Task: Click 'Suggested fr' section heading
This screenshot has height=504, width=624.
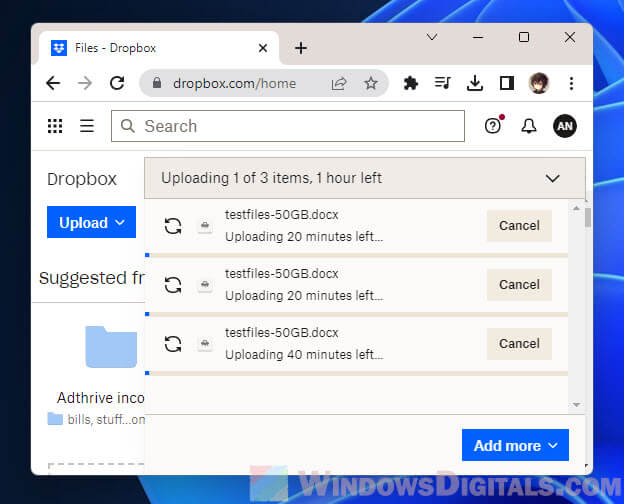Action: click(92, 278)
